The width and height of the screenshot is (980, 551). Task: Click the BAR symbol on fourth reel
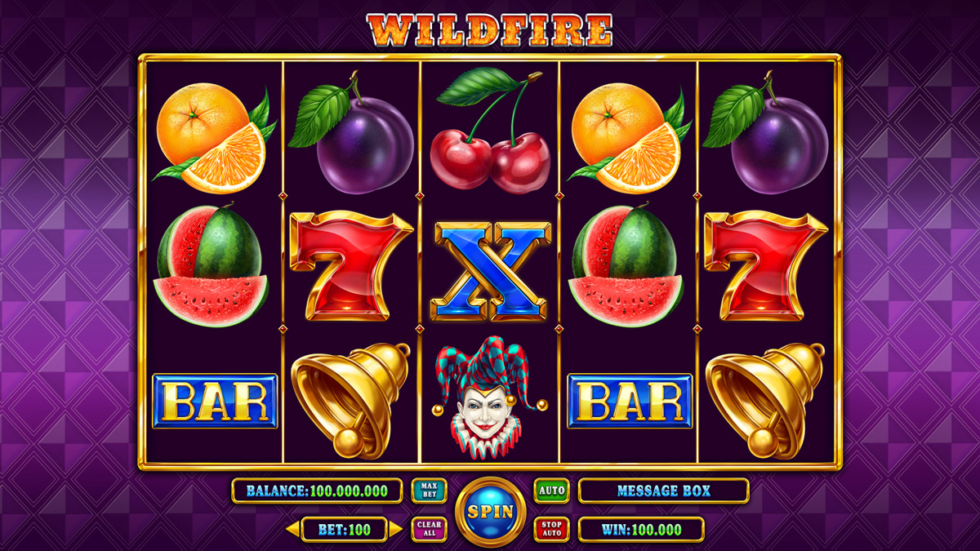point(630,401)
